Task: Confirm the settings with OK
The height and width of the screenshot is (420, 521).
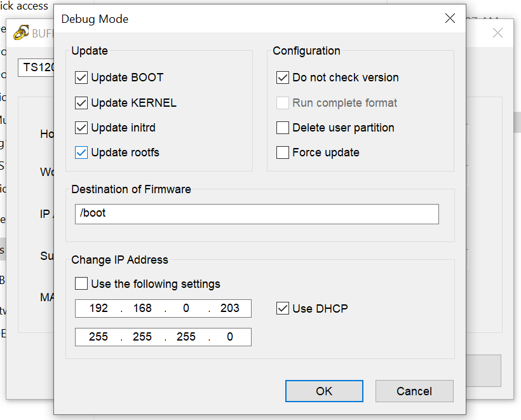Action: click(324, 391)
